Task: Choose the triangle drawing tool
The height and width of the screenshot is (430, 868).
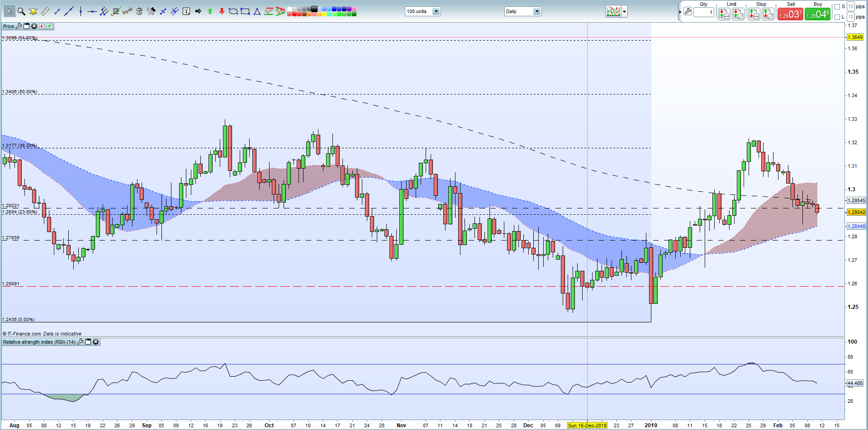Action: point(257,11)
